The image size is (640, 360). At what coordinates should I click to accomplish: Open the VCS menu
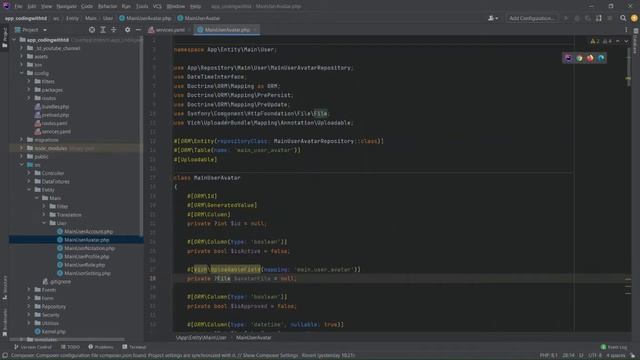pyautogui.click(x=157, y=6)
